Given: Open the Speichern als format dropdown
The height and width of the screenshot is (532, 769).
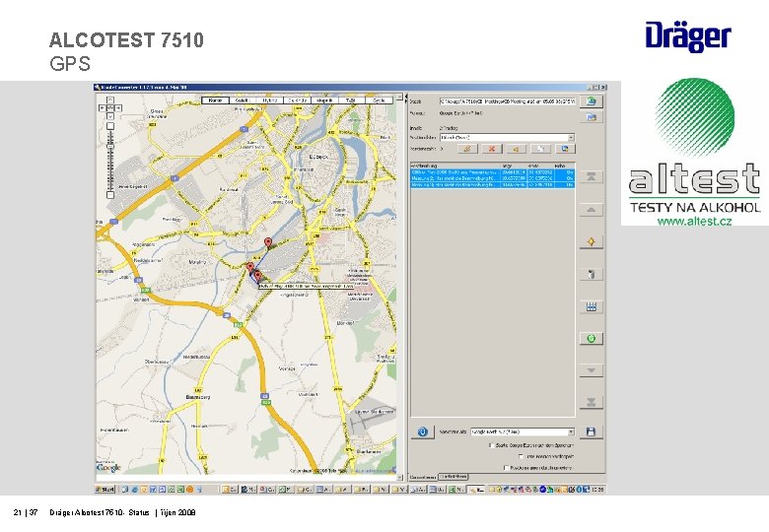Looking at the screenshot, I should [571, 432].
